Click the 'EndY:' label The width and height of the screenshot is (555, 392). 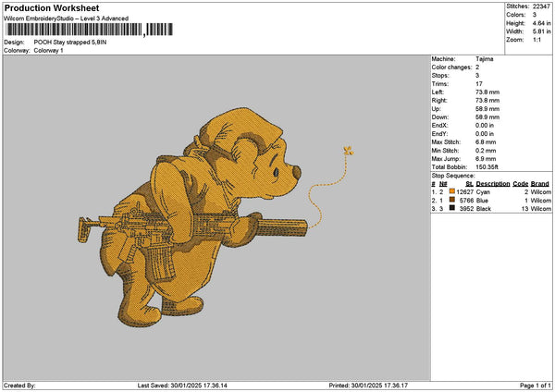coord(439,134)
